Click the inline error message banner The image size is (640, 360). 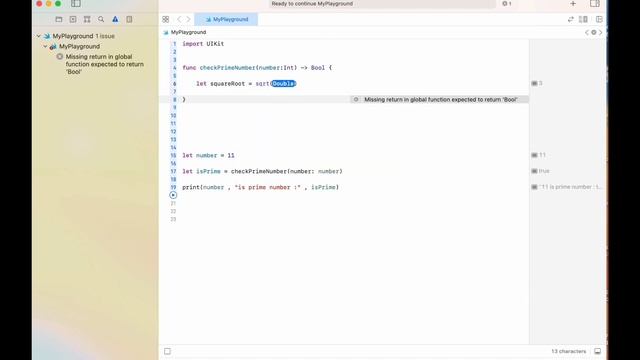pos(440,100)
